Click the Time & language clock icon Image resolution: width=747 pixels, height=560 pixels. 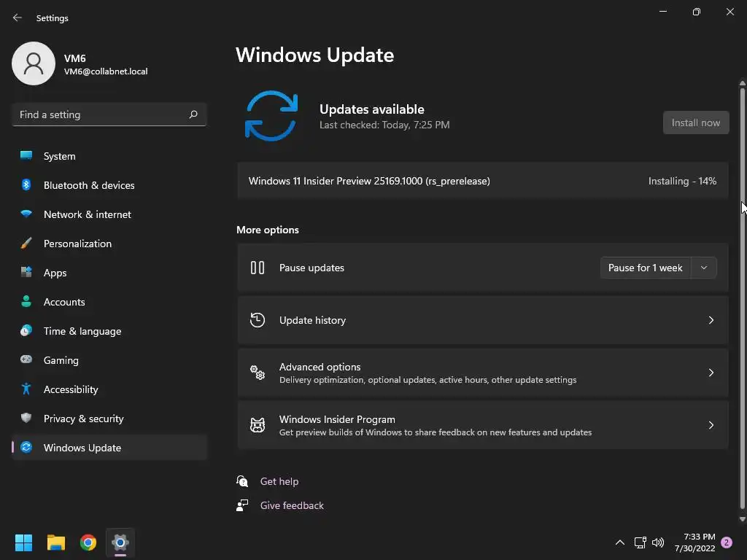(26, 330)
